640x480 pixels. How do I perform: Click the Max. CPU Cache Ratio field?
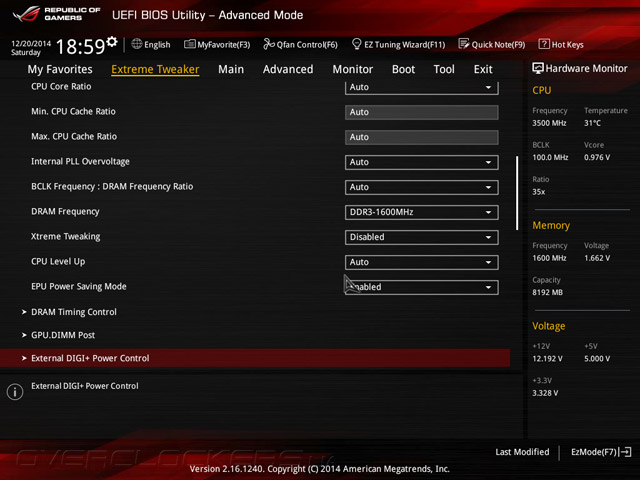coord(421,137)
